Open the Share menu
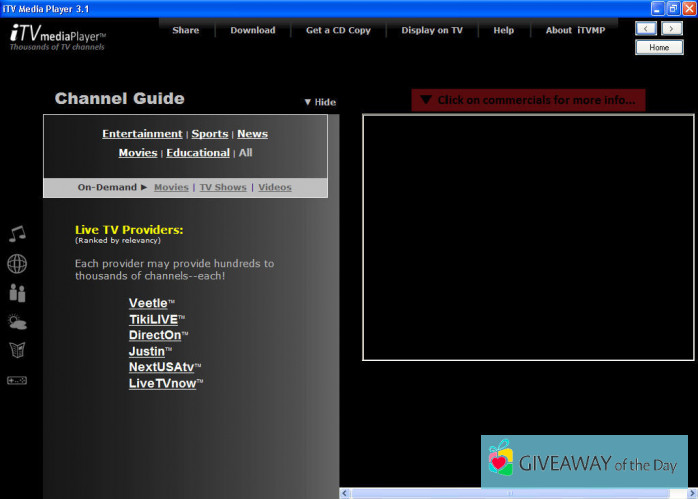This screenshot has width=698, height=499. pos(185,30)
